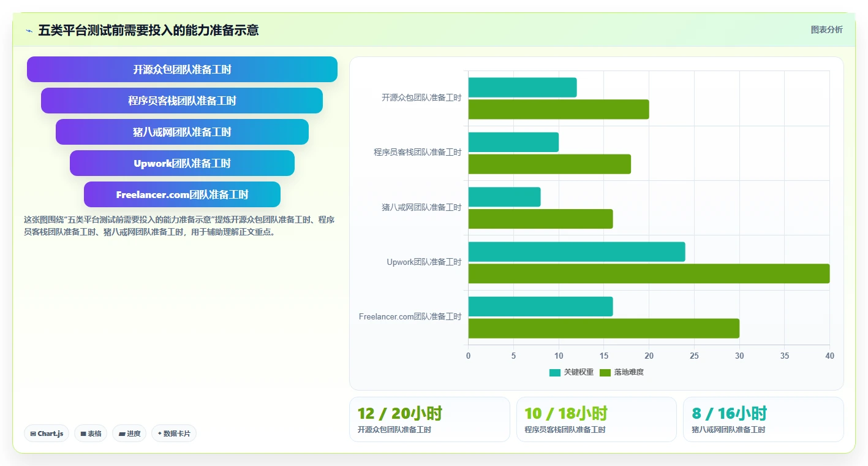Click the 数据卡片 tag chip

point(174,434)
